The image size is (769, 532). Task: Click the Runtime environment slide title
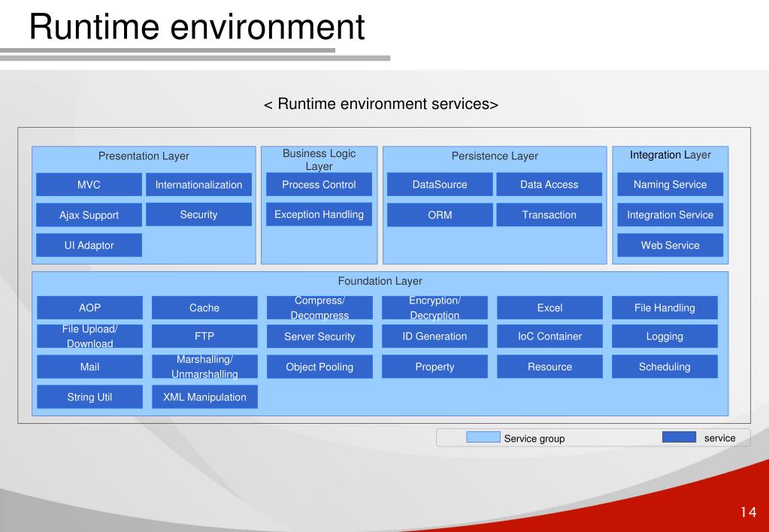click(197, 26)
